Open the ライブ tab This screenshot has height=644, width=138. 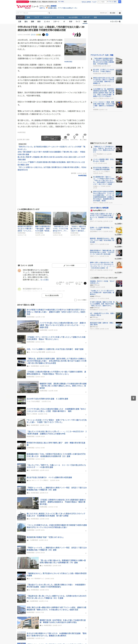pos(37,17)
